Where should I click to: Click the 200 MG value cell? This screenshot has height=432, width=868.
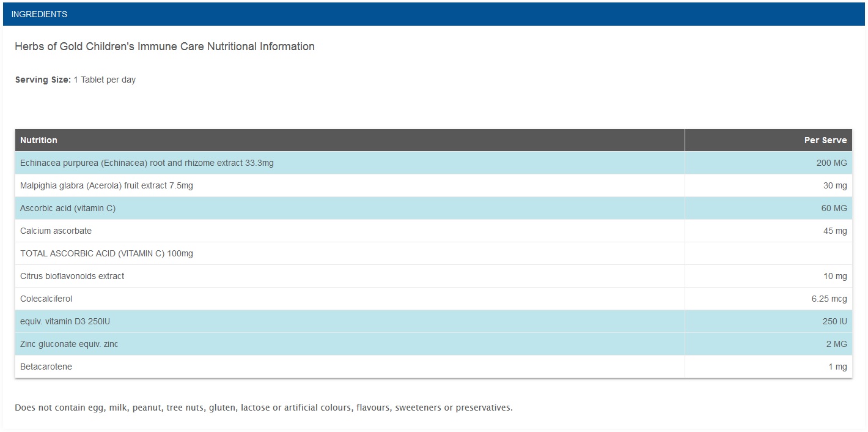click(x=768, y=163)
